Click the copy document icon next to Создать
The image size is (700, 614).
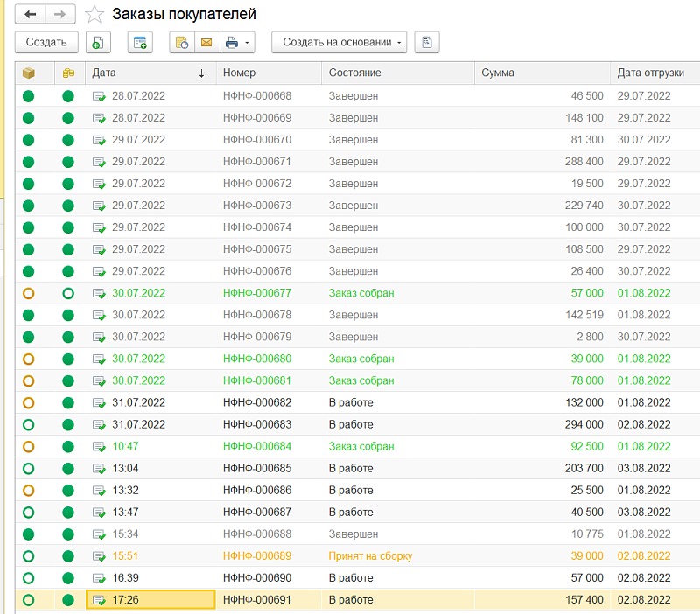click(99, 42)
